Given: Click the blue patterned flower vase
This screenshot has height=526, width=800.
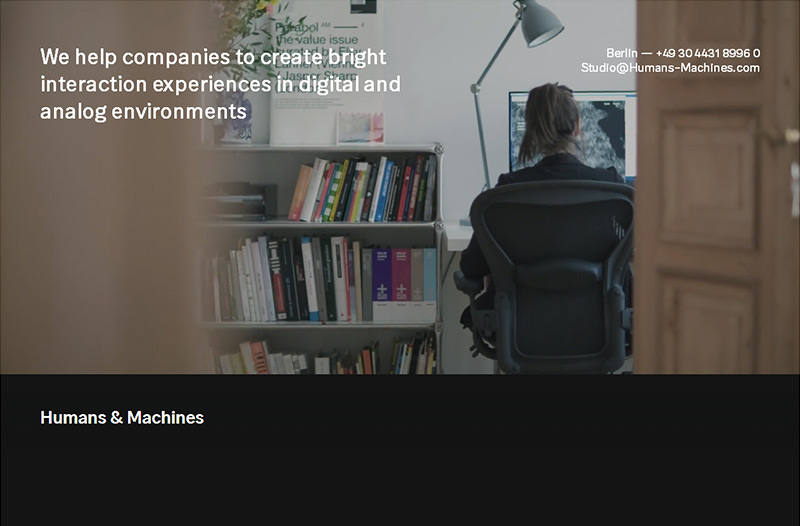Looking at the screenshot, I should point(235,117).
